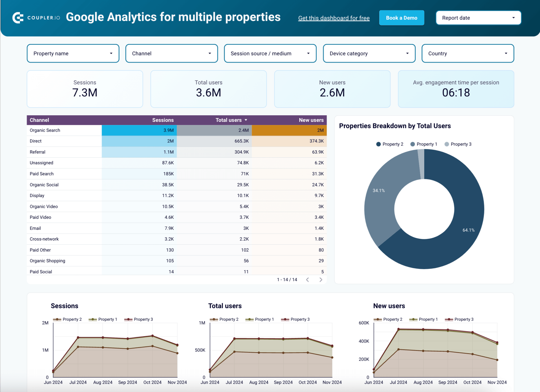Open the Get this dashboard for free link
This screenshot has height=392, width=540.
334,18
